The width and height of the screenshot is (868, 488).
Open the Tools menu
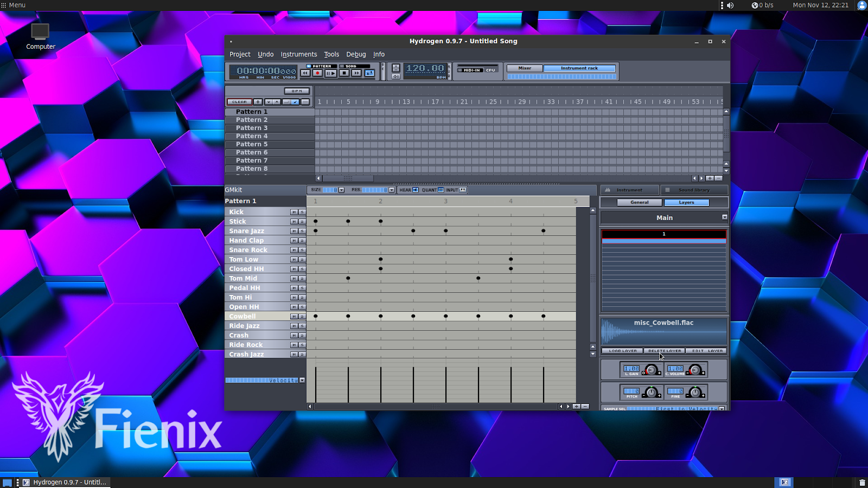[331, 54]
